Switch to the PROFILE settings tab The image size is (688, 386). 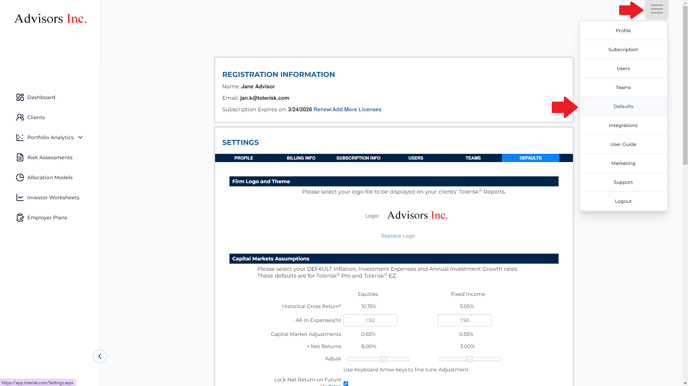point(244,158)
